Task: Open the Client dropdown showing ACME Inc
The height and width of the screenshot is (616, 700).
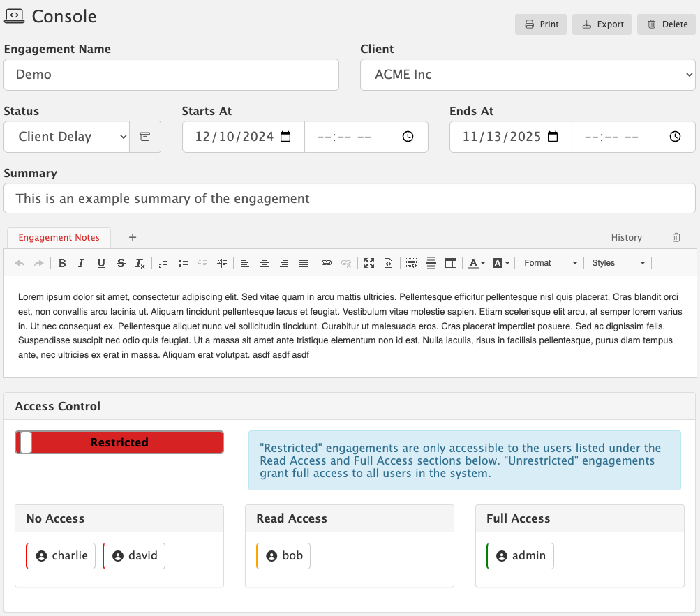Action: point(528,75)
